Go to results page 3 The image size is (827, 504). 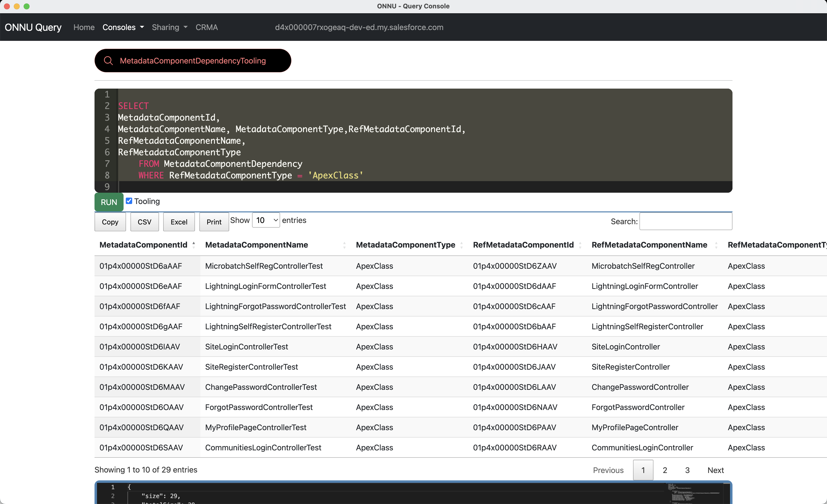pyautogui.click(x=687, y=470)
